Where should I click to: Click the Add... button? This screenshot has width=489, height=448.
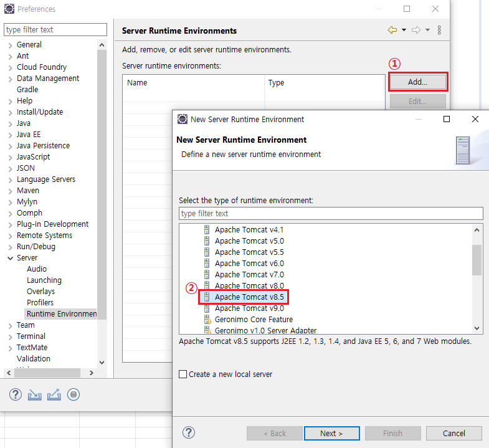pyautogui.click(x=418, y=82)
